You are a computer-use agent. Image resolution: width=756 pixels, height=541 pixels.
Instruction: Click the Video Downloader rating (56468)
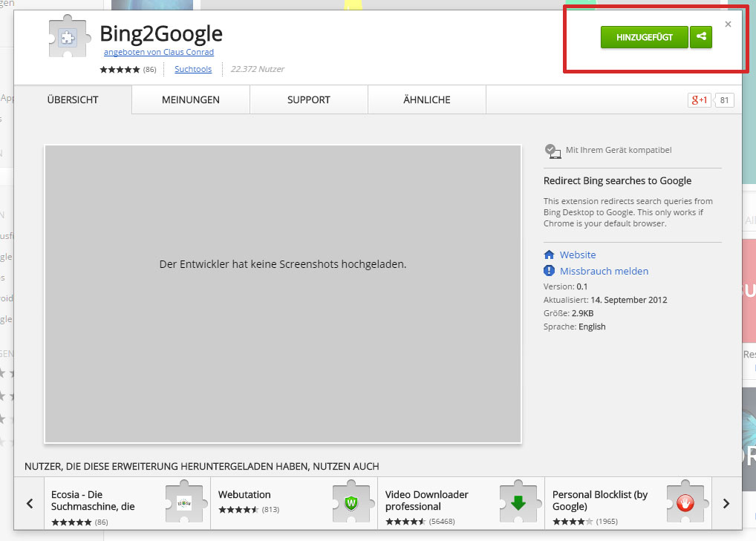pyautogui.click(x=420, y=521)
